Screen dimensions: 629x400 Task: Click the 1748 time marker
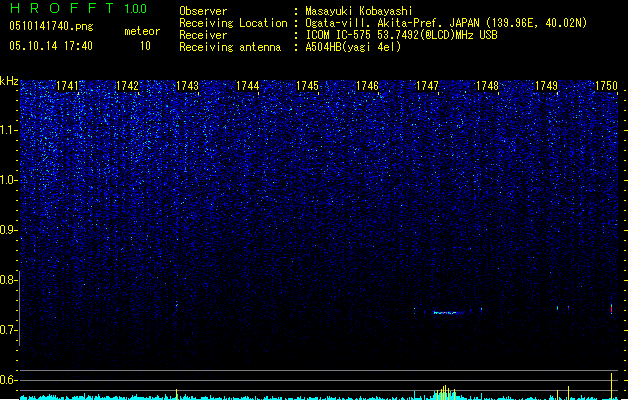point(487,86)
